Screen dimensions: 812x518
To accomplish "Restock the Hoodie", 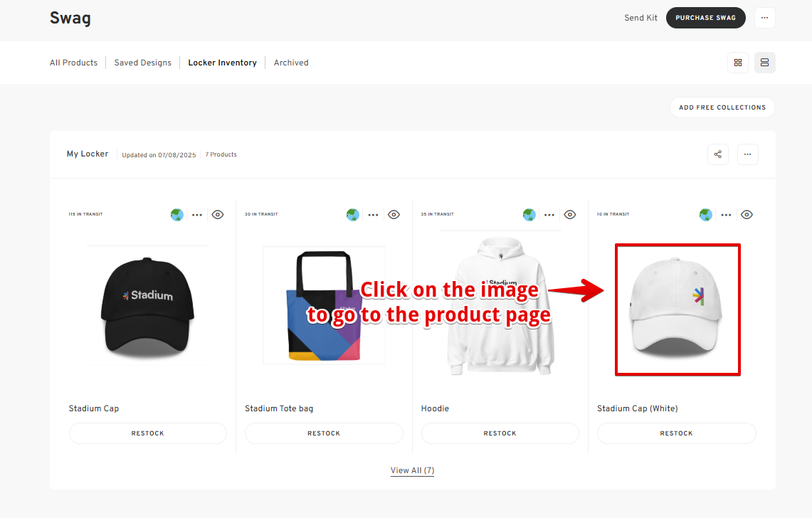I will [500, 433].
